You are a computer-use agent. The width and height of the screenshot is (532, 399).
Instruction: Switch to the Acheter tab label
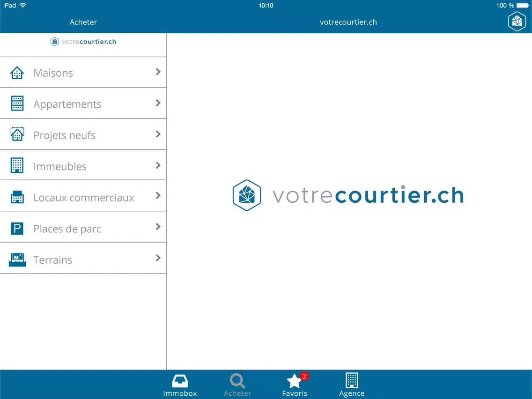coord(237,393)
